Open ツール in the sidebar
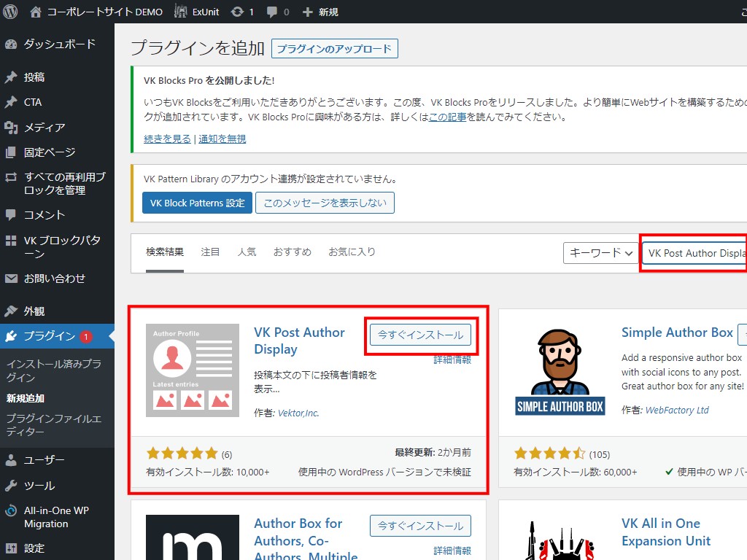 click(39, 486)
